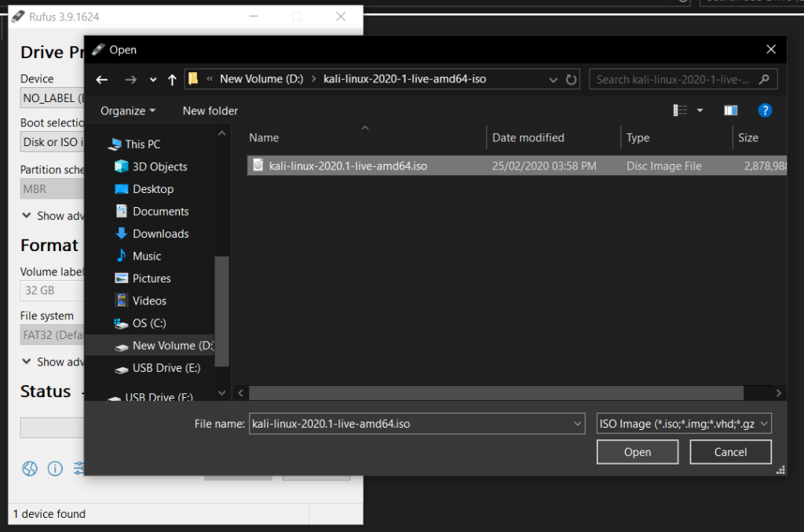Click the folder icon in the address bar
The width and height of the screenshot is (804, 532).
click(193, 79)
